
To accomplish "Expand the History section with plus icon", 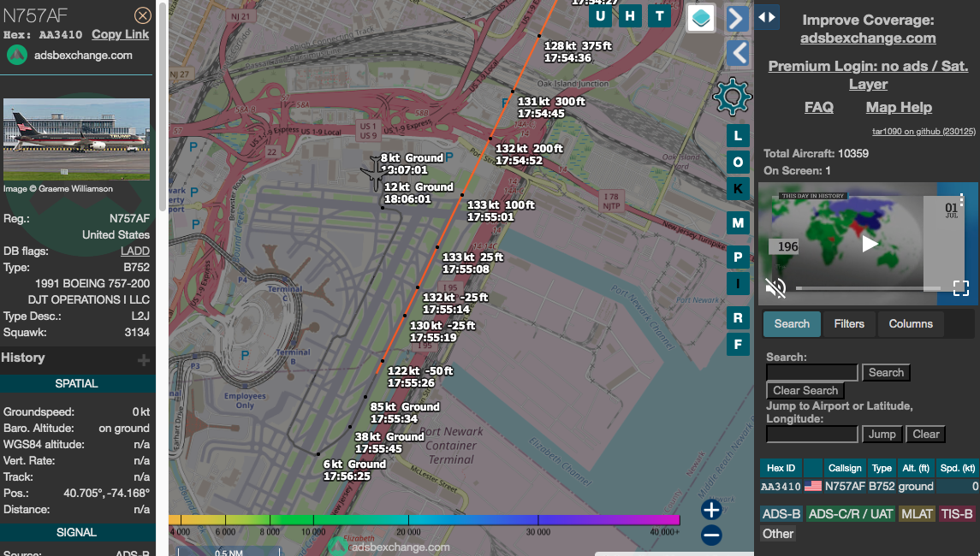I will click(144, 360).
